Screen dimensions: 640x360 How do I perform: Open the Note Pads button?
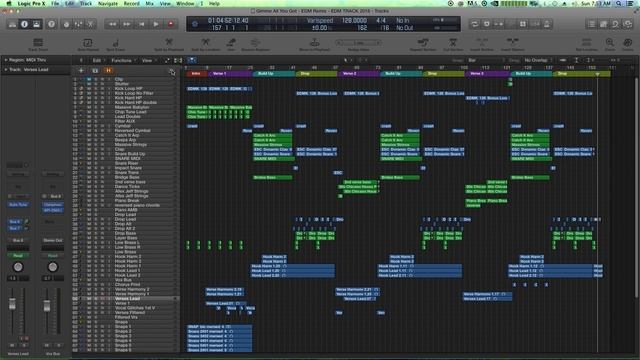[x=603, y=24]
